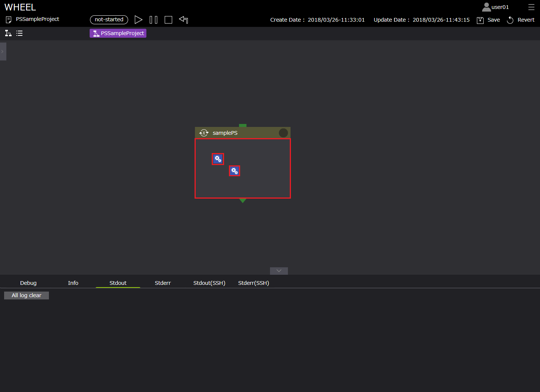Click the PSSampleProject breadcrumb

(118, 33)
